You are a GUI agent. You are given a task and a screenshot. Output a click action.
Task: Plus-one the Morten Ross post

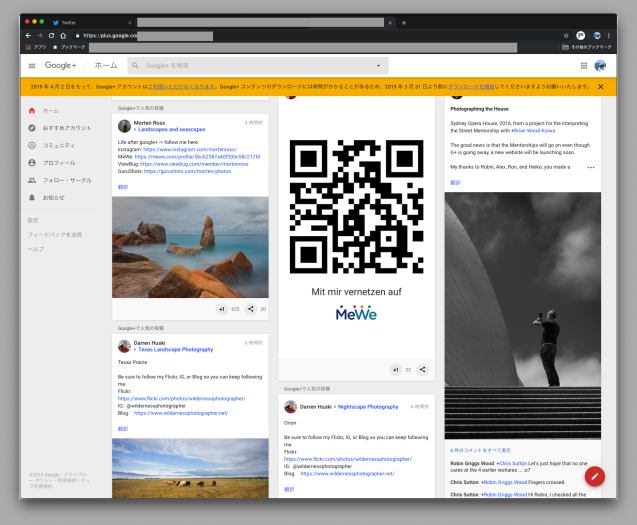coord(222,309)
